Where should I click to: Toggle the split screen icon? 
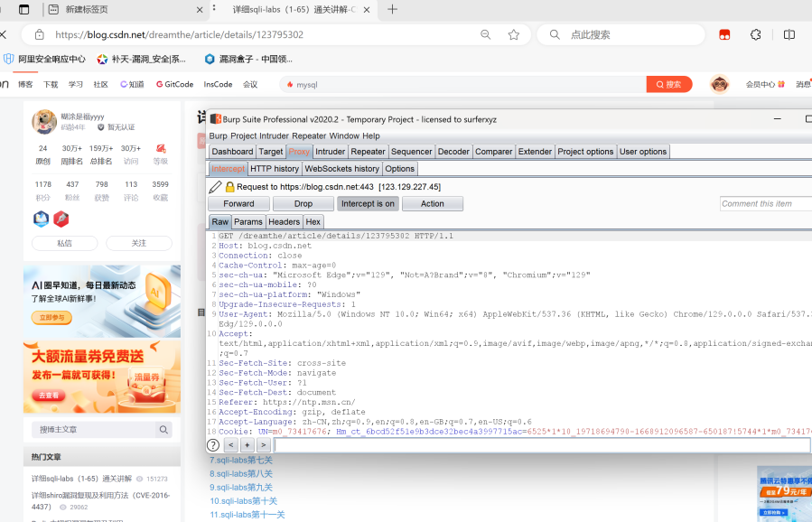coord(789,34)
